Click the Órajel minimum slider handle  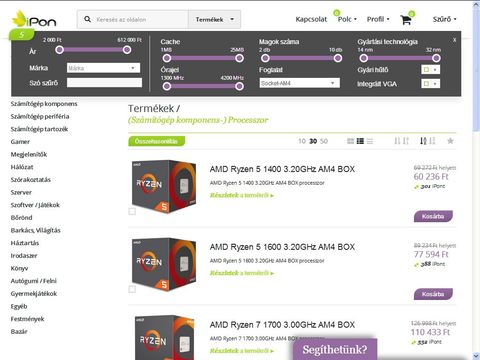(167, 86)
